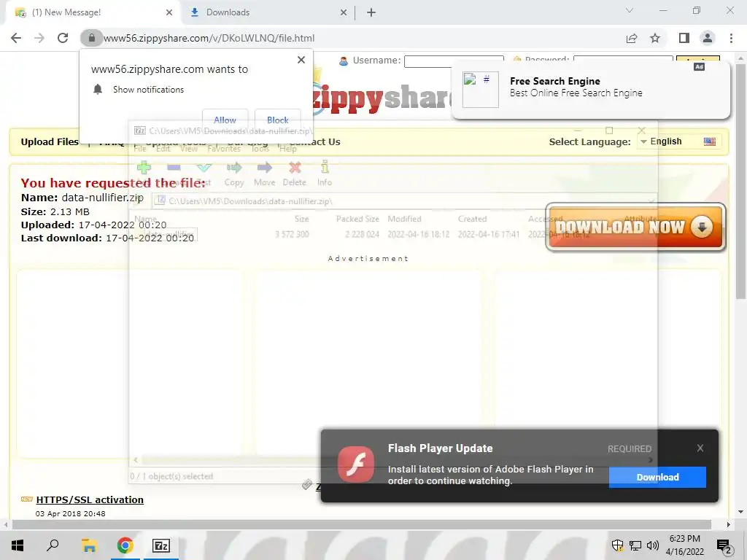747x560 pixels.
Task: Share this page using the share icon
Action: pyautogui.click(x=632, y=38)
